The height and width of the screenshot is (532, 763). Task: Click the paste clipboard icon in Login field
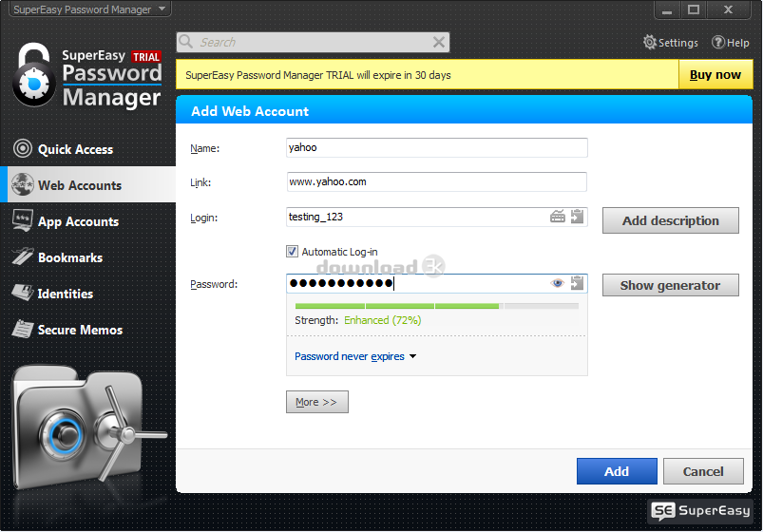tap(577, 217)
